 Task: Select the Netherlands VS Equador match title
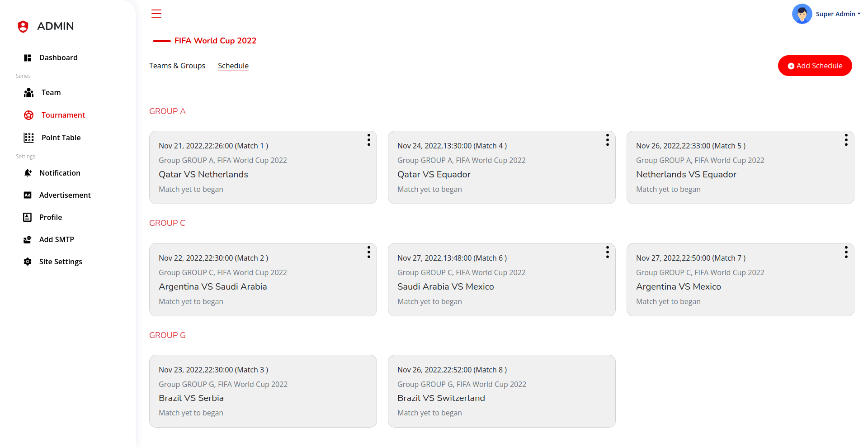(686, 175)
